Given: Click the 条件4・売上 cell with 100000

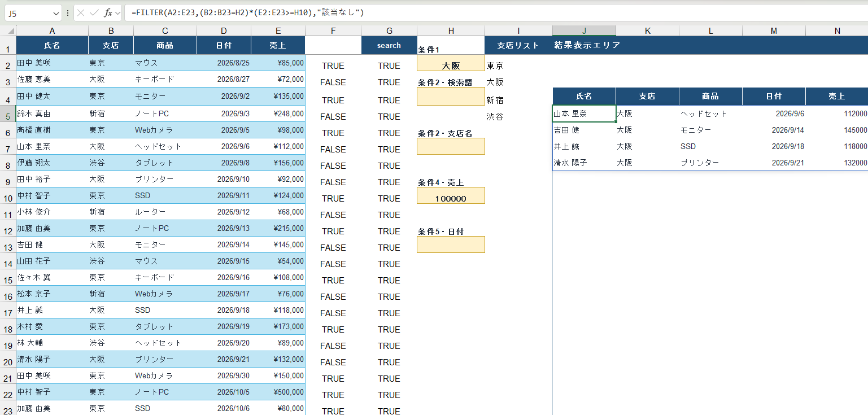Looking at the screenshot, I should point(451,195).
